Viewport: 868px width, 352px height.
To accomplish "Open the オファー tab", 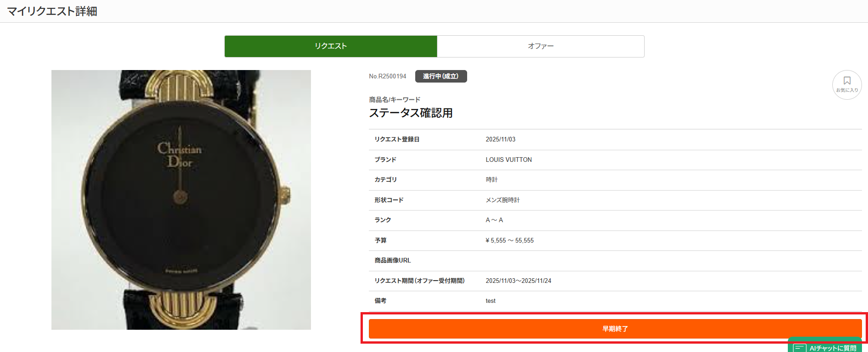I will click(x=541, y=46).
